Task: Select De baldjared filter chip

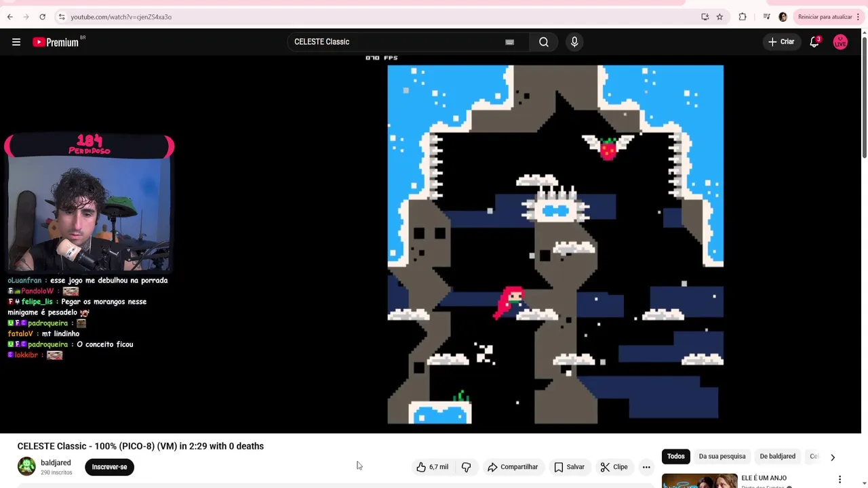Action: pos(778,457)
